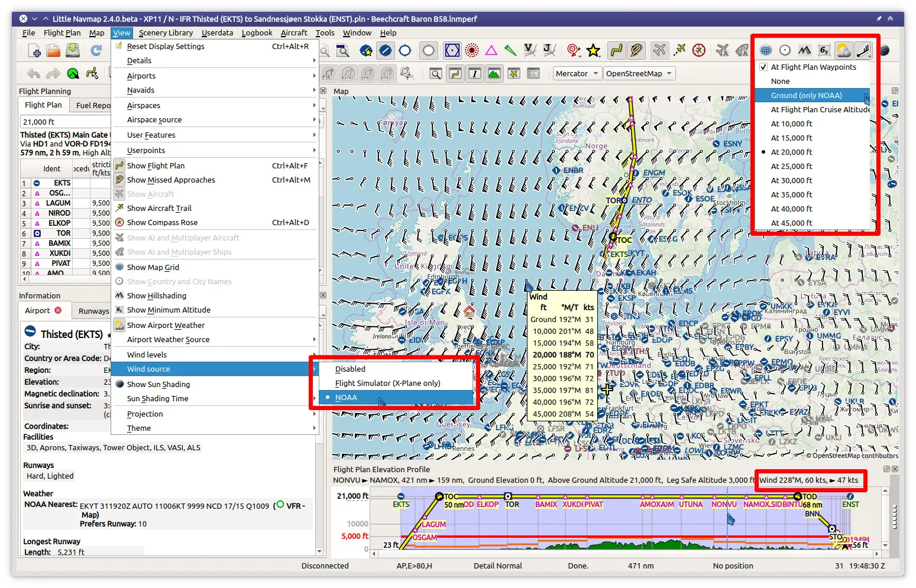Click the new flight plan icon

[34, 51]
